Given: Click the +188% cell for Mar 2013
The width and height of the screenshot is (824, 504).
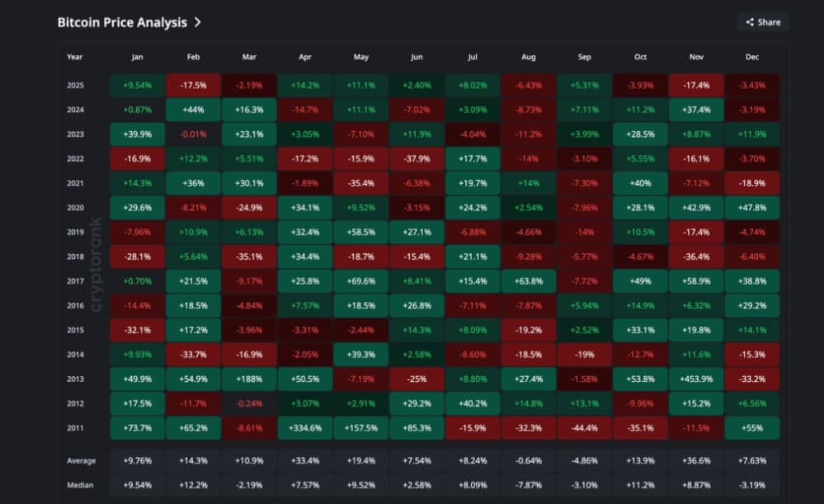Looking at the screenshot, I should coord(249,379).
